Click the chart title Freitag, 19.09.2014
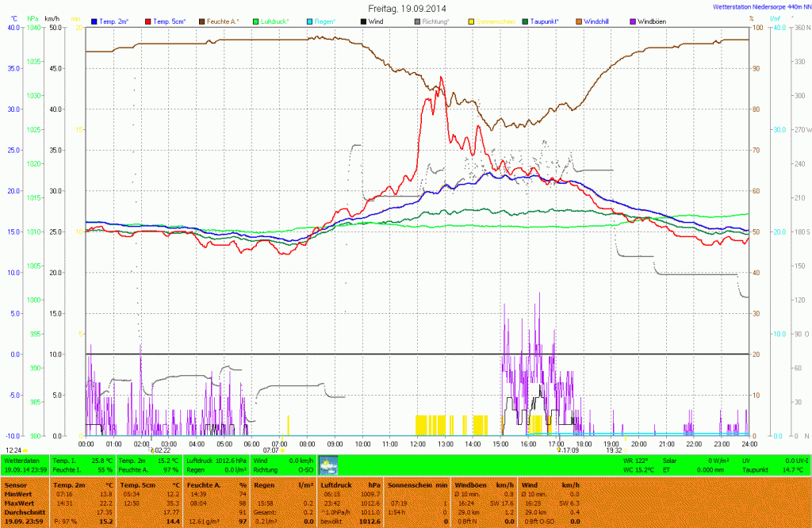This screenshot has width=812, height=528. point(405,8)
